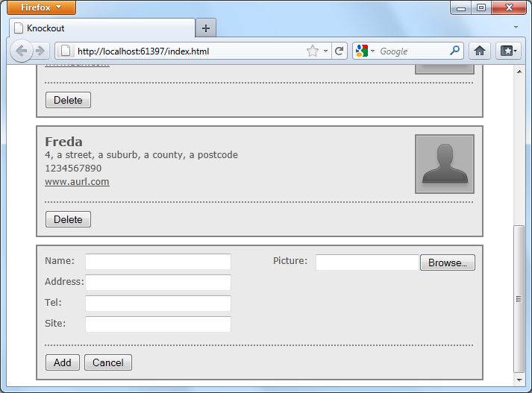Click the vertical scrollbar thumb
Screen dimensions: 532x393
pos(519,299)
